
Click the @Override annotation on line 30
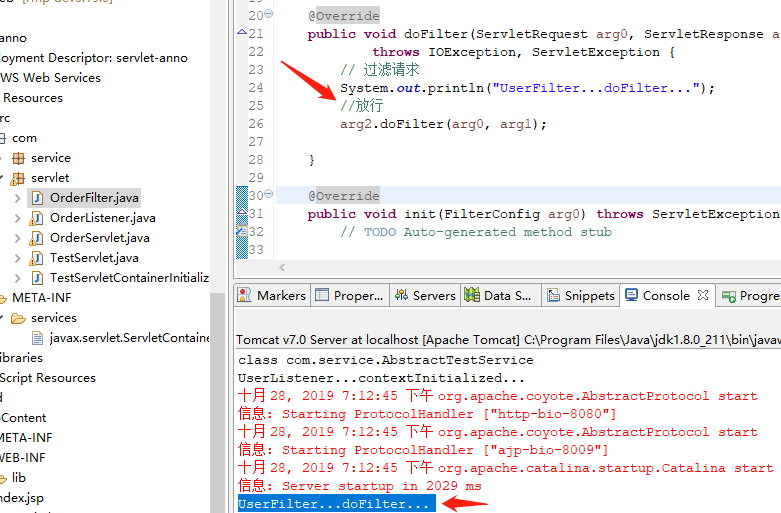pyautogui.click(x=344, y=196)
